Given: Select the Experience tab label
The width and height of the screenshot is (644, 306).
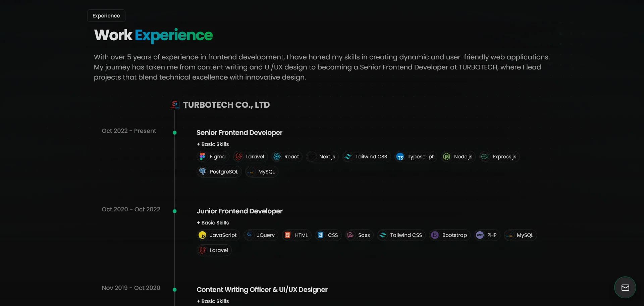Looking at the screenshot, I should click(106, 15).
